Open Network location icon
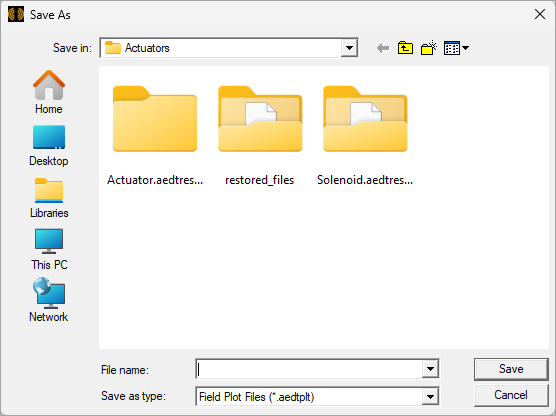Image resolution: width=556 pixels, height=416 pixels. point(49,300)
